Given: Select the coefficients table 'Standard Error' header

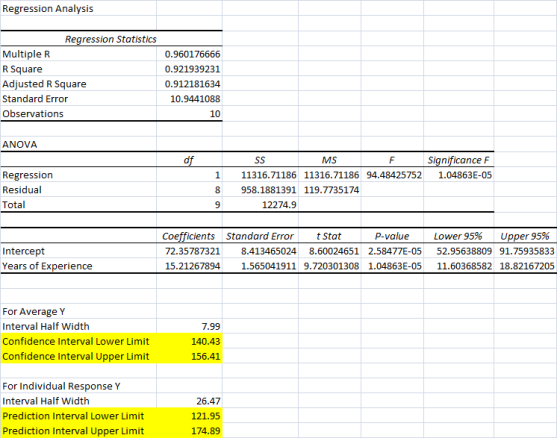Looking at the screenshot, I should coord(260,236).
